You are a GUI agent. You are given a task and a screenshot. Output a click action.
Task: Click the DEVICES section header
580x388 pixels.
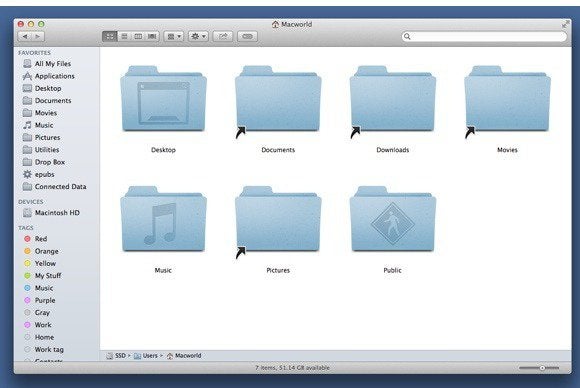point(31,202)
